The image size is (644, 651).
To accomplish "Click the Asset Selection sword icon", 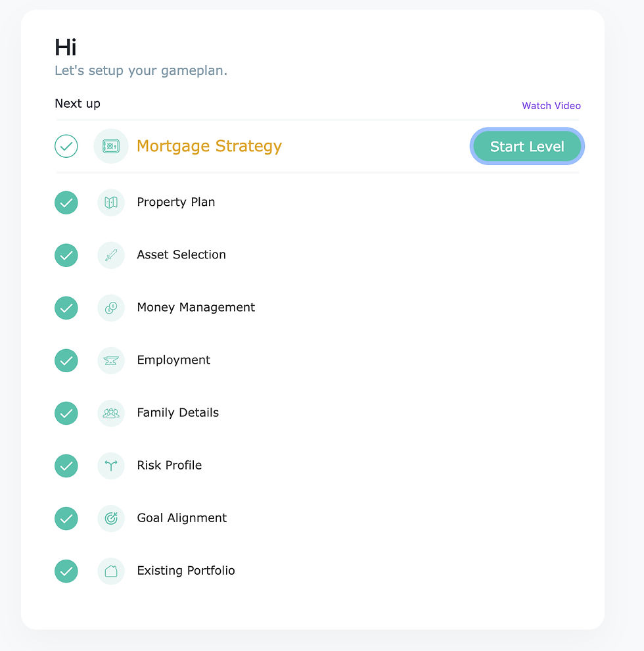I will click(111, 255).
